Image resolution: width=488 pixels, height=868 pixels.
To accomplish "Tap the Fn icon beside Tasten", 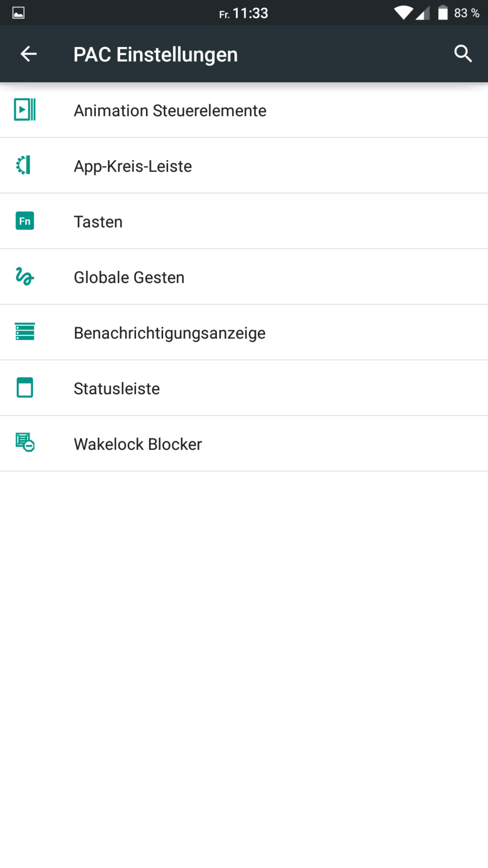I will [x=25, y=221].
